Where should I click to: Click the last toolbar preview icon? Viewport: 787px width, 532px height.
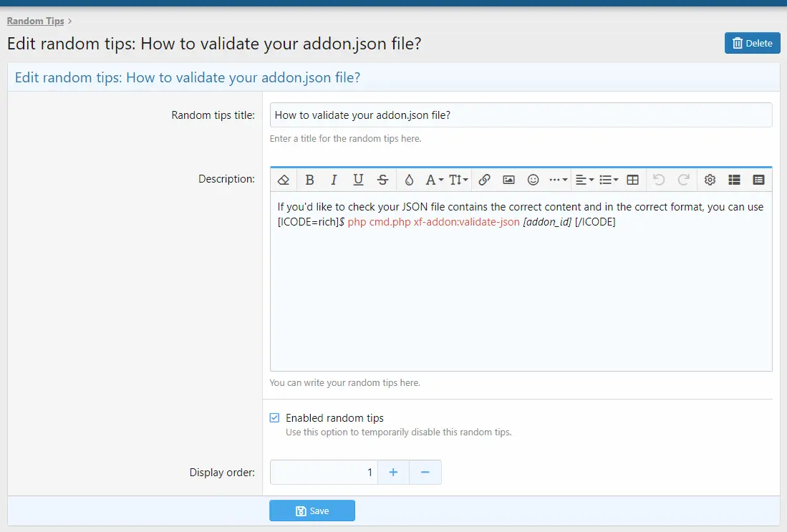click(x=759, y=180)
